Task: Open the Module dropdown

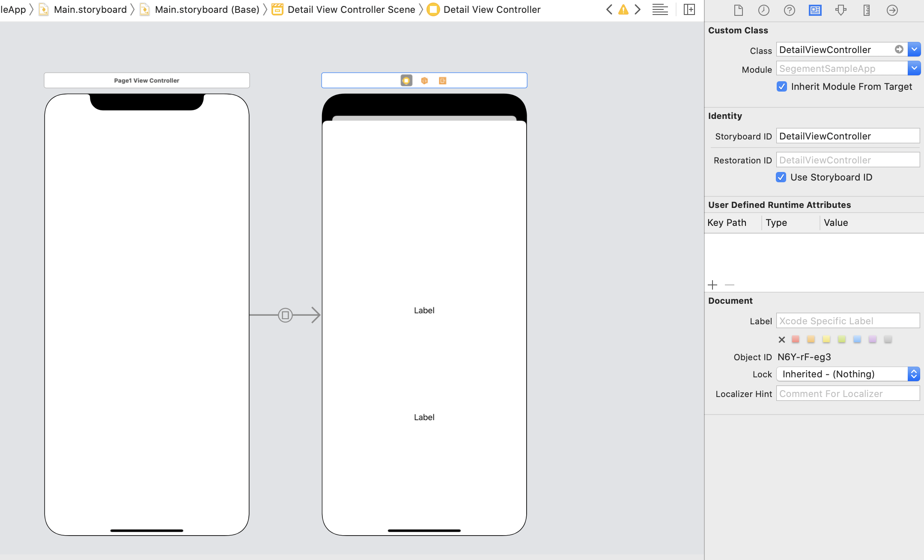Action: pos(915,68)
